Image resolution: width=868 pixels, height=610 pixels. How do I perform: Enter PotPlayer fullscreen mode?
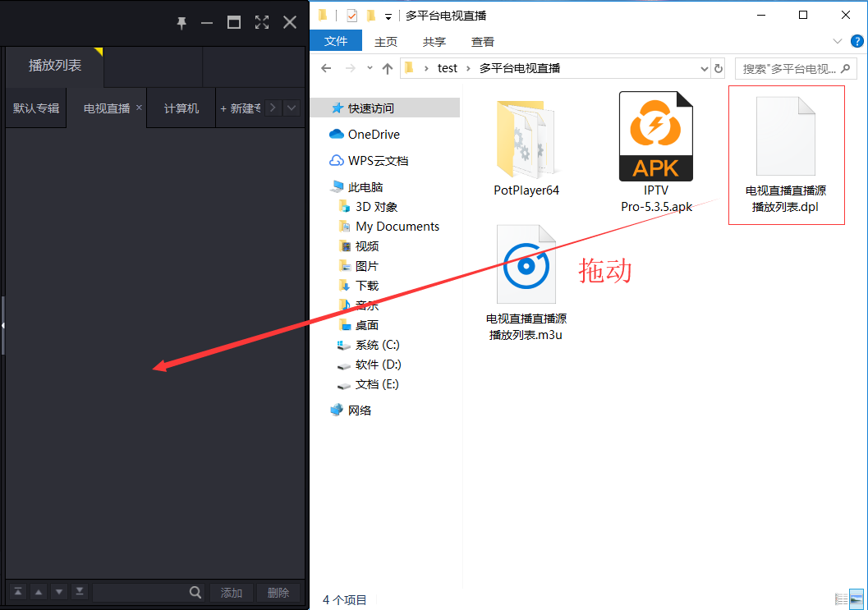(261, 22)
